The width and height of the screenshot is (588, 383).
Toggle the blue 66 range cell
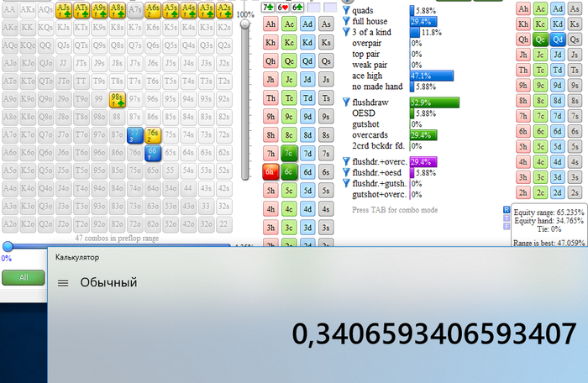[x=153, y=153]
